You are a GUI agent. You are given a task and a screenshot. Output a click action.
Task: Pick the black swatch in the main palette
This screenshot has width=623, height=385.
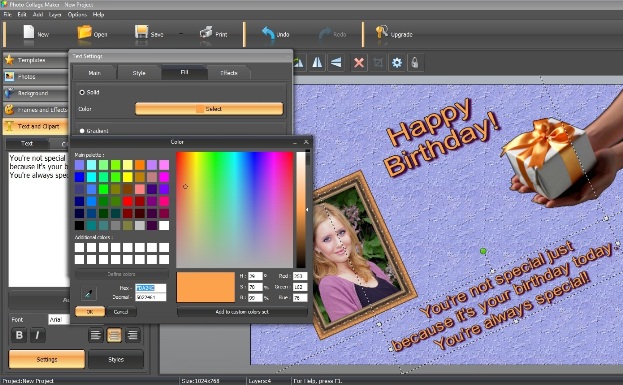(x=79, y=226)
